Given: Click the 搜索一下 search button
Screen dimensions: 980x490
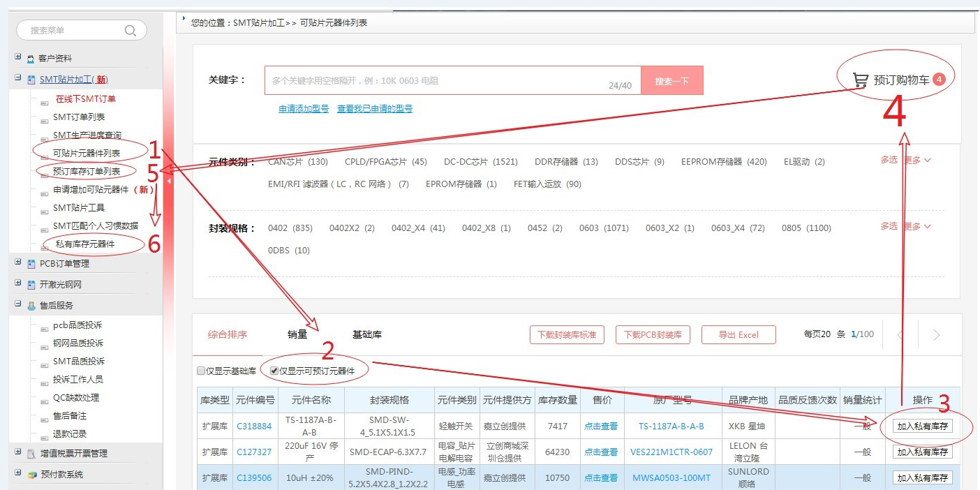Looking at the screenshot, I should (672, 81).
